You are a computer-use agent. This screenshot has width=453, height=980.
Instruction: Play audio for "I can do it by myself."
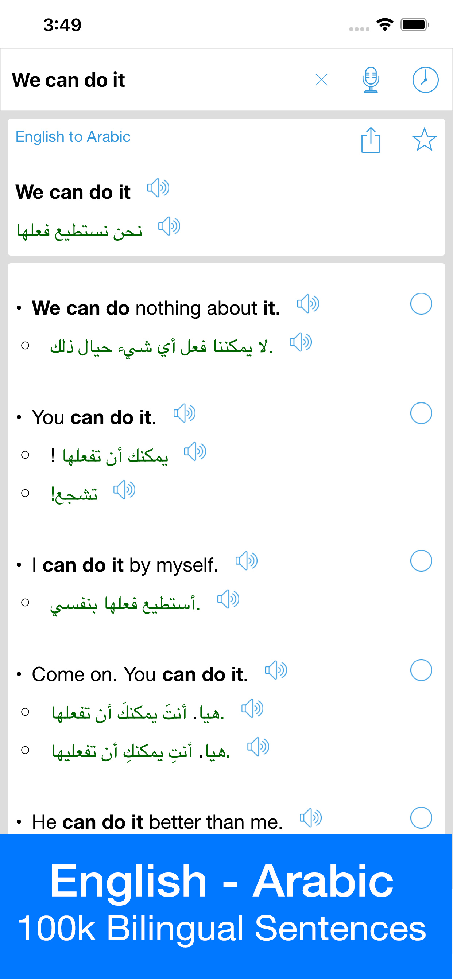tap(247, 561)
